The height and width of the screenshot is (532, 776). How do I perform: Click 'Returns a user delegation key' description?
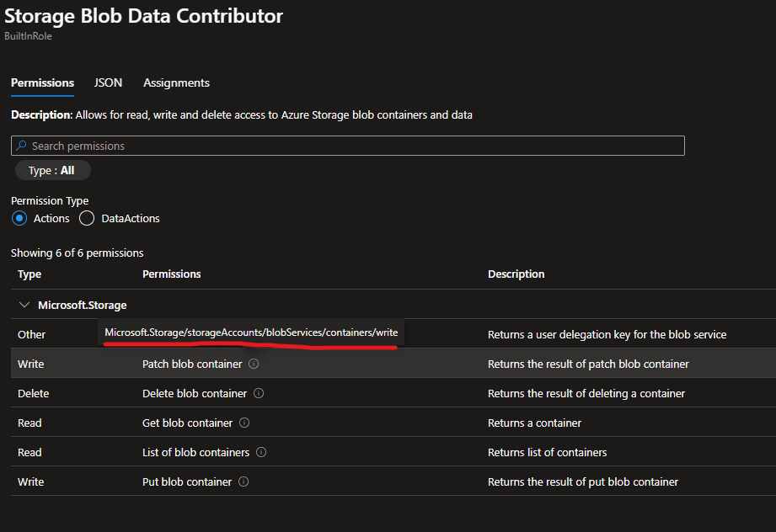tap(607, 335)
